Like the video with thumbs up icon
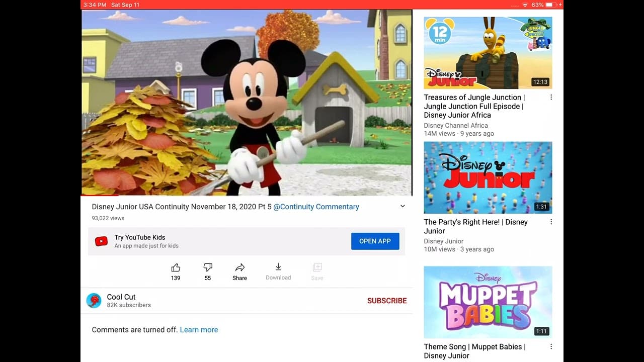 tap(176, 267)
